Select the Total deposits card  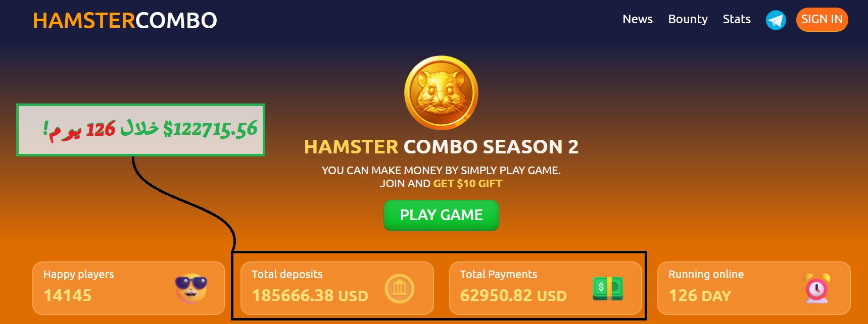tap(337, 288)
